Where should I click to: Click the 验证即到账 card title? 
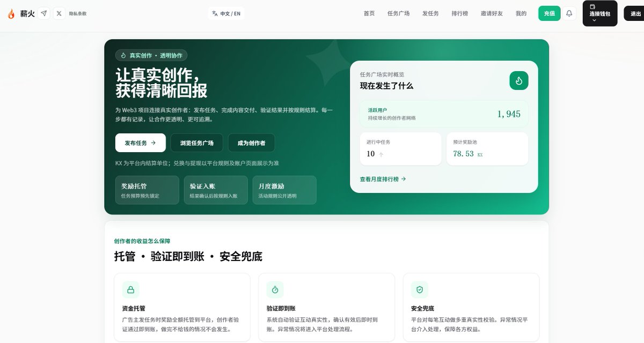pyautogui.click(x=281, y=308)
